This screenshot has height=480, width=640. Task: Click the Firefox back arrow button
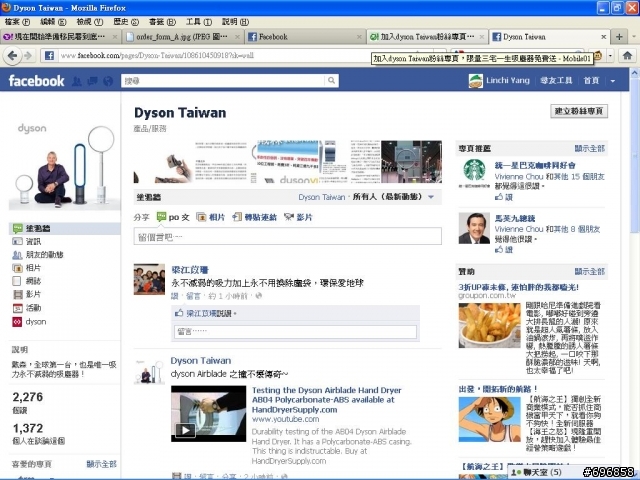(x=12, y=55)
